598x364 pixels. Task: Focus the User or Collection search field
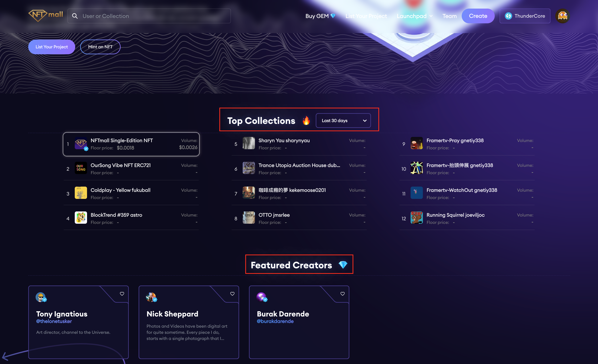coord(149,16)
